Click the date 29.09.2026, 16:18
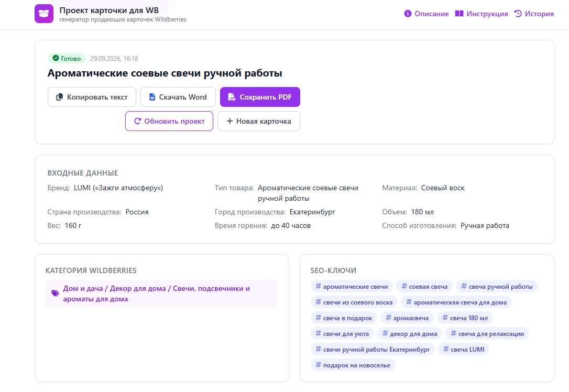This screenshot has height=392, width=569. [114, 59]
